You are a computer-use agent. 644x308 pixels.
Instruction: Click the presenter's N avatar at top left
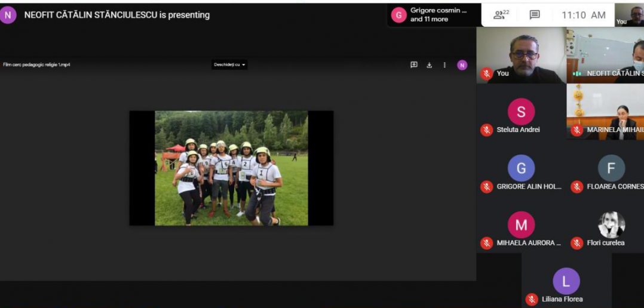tap(8, 15)
